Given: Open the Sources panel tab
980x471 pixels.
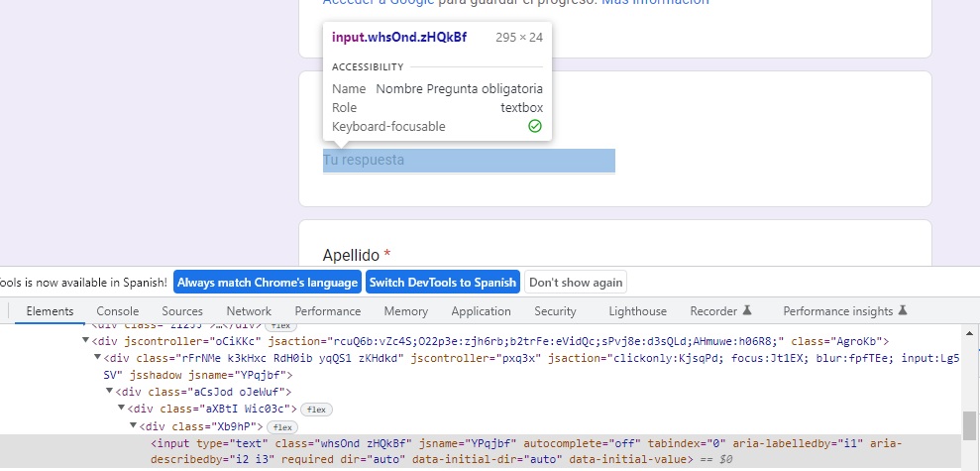Looking at the screenshot, I should coord(182,311).
